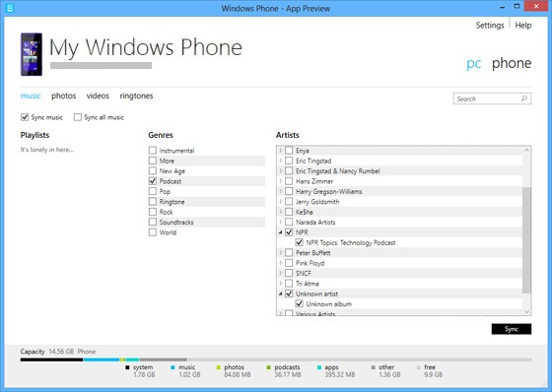Focus the Search input field
This screenshot has width=552, height=392.
coord(492,98)
